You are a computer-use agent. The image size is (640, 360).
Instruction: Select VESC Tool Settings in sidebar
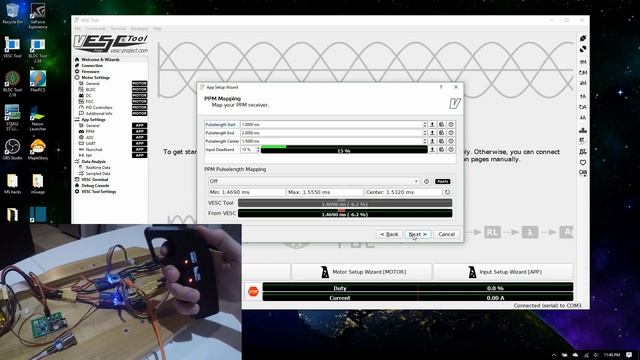point(98,191)
